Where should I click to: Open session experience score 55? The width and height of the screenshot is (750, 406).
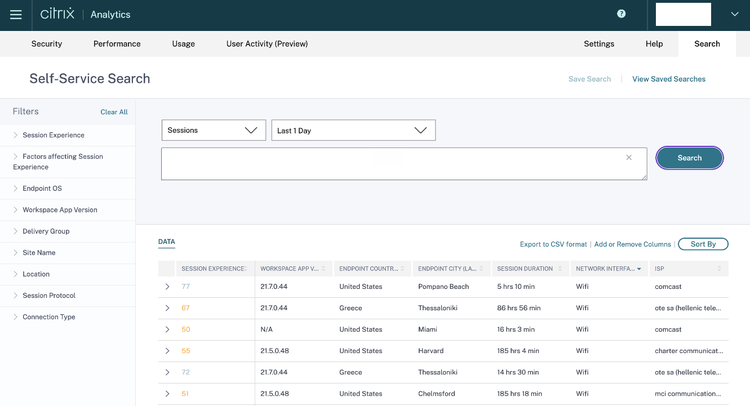click(x=186, y=351)
